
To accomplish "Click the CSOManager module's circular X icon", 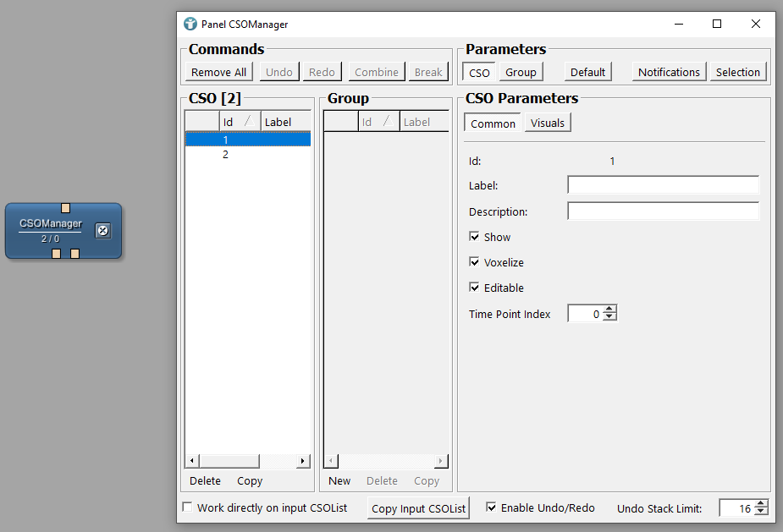I will click(102, 230).
